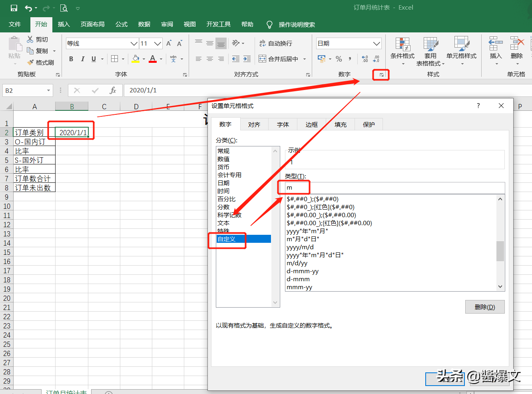
Task: Open Conditional Formatting (条件格式)
Action: click(402, 51)
